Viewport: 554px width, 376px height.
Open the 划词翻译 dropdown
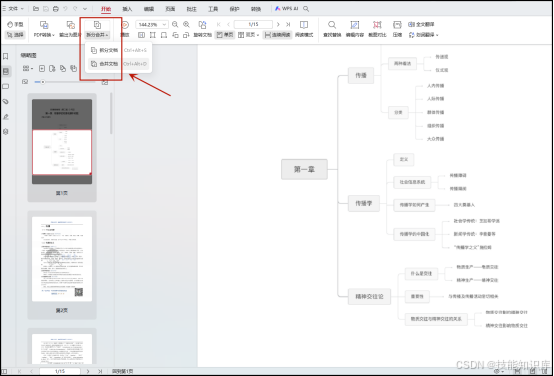(423, 35)
